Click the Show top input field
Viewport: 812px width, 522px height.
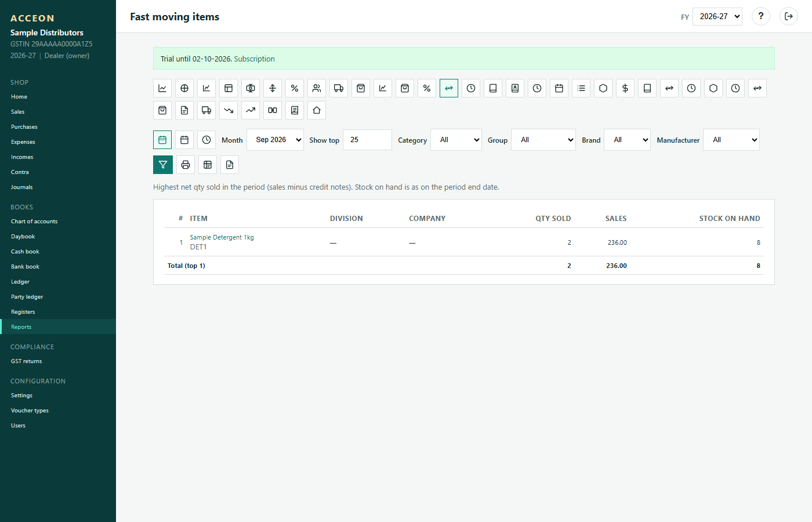[x=367, y=140]
